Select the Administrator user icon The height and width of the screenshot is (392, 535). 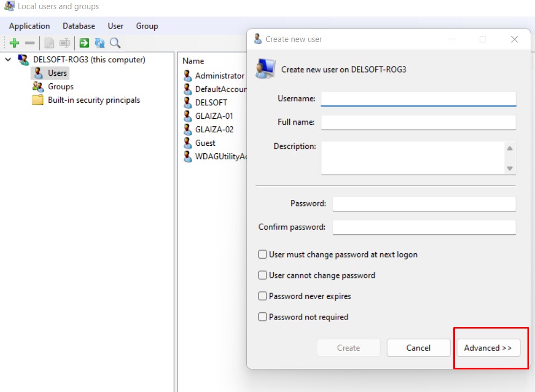[x=187, y=76]
